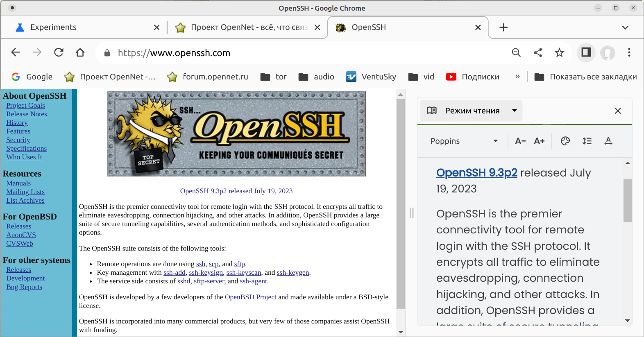Reload the OpenSSH page
The image size is (644, 337).
[59, 52]
